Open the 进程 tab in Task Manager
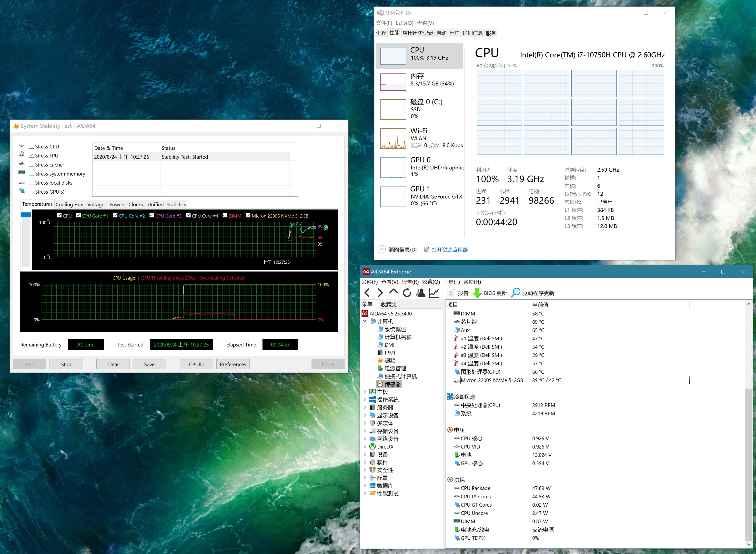Screen dimensions: 756x554 (381, 33)
